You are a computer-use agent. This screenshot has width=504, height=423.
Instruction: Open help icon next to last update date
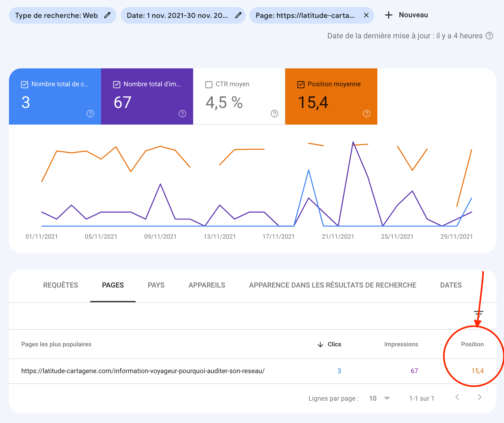[489, 36]
